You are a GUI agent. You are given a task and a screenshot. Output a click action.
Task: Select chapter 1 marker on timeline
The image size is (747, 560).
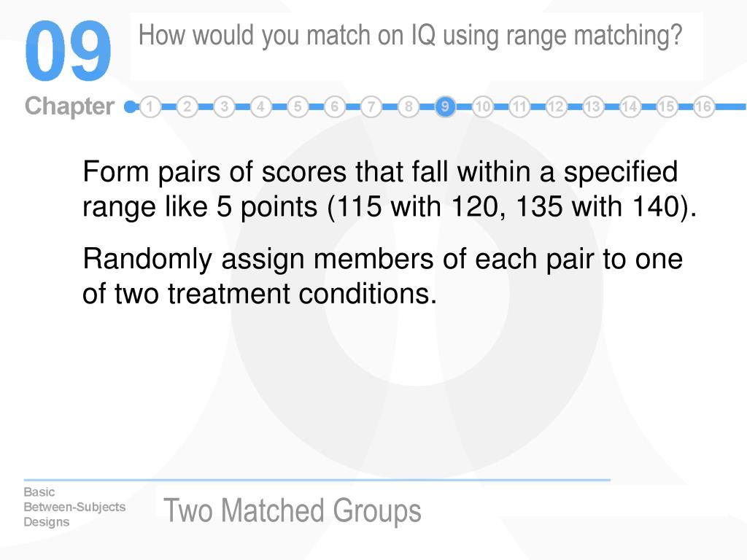pyautogui.click(x=150, y=106)
